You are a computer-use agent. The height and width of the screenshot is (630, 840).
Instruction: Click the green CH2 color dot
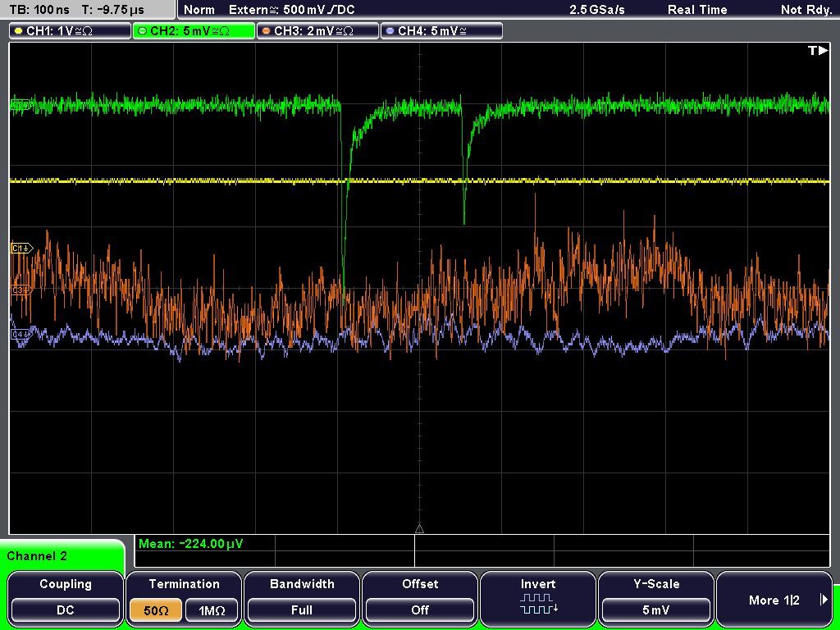point(142,31)
